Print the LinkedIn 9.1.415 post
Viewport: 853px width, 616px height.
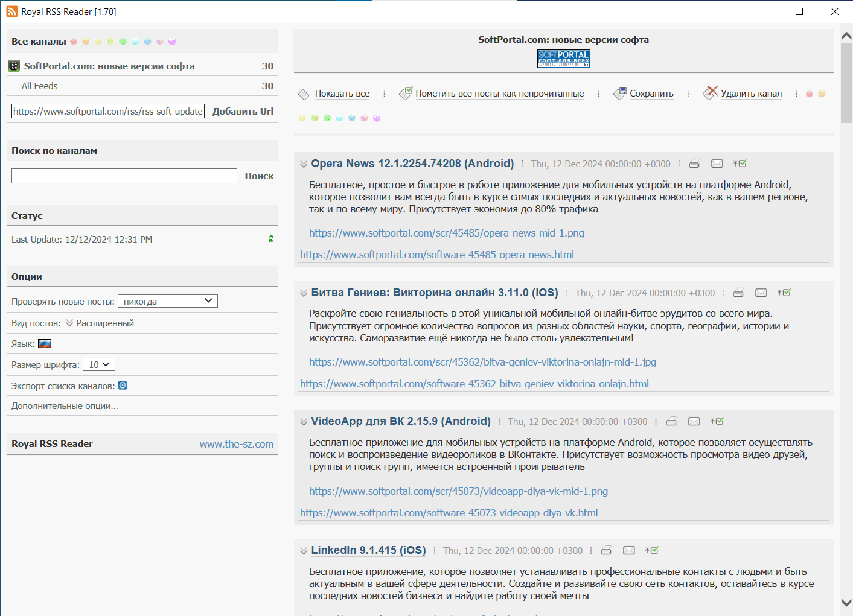(x=606, y=550)
